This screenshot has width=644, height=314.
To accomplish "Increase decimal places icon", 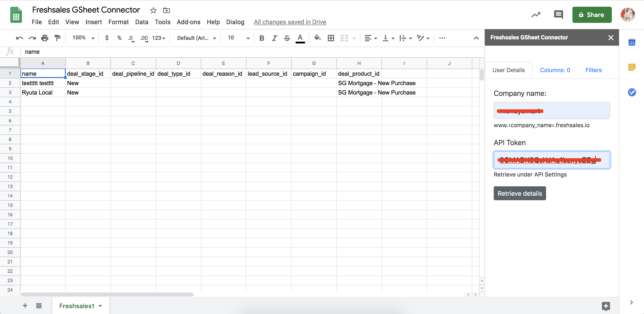I will (144, 38).
